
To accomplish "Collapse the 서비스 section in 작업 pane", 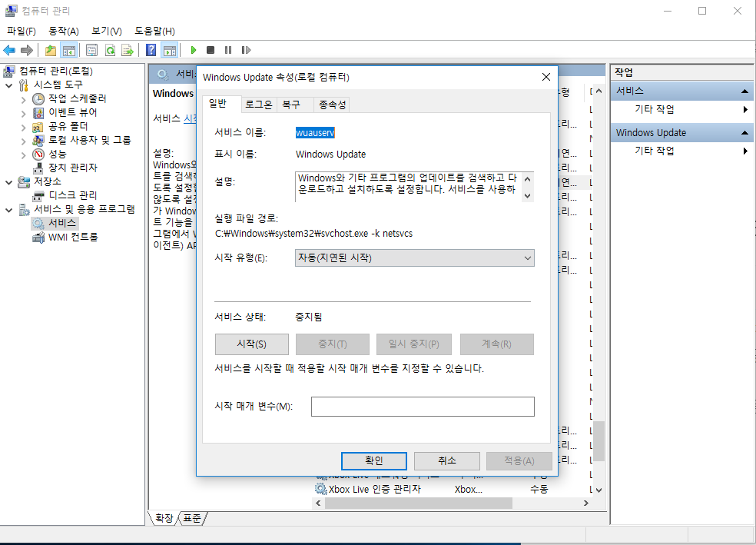I will click(744, 91).
